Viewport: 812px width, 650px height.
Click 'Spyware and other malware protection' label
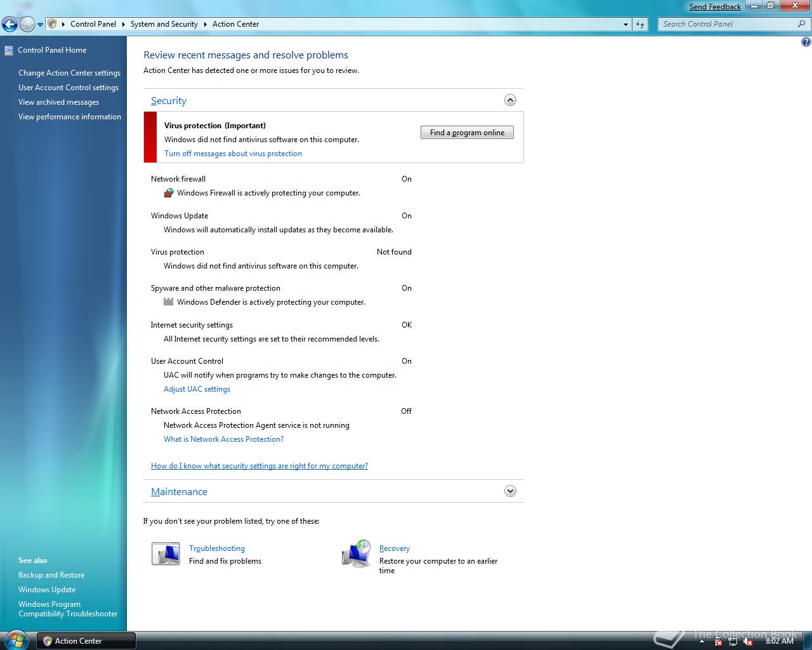click(215, 288)
